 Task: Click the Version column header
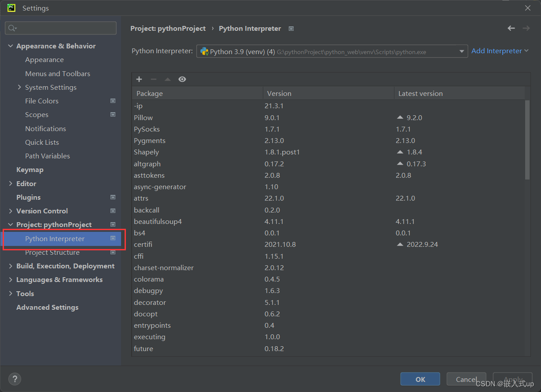[x=328, y=93]
